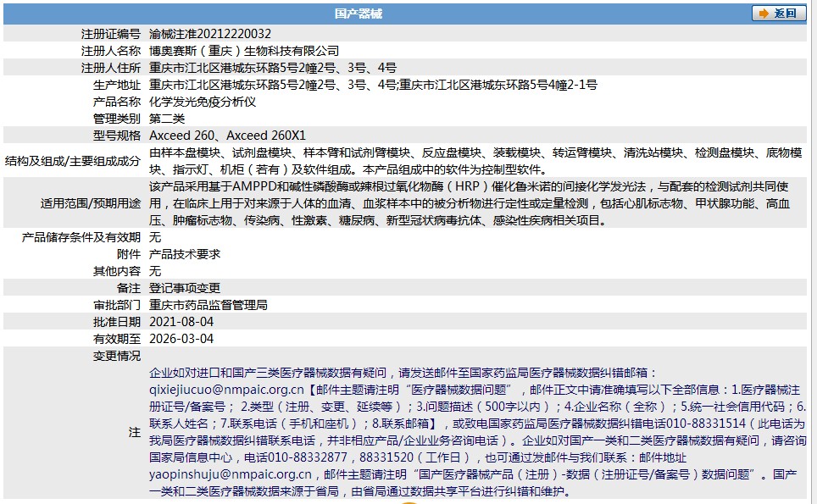
Task: Click the 其他内容 label
Action: pos(117,271)
